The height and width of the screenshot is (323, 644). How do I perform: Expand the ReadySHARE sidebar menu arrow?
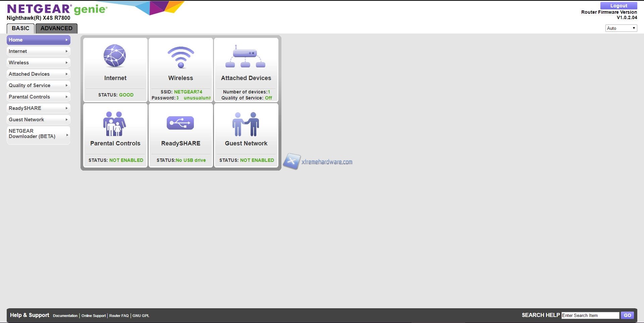pos(67,108)
